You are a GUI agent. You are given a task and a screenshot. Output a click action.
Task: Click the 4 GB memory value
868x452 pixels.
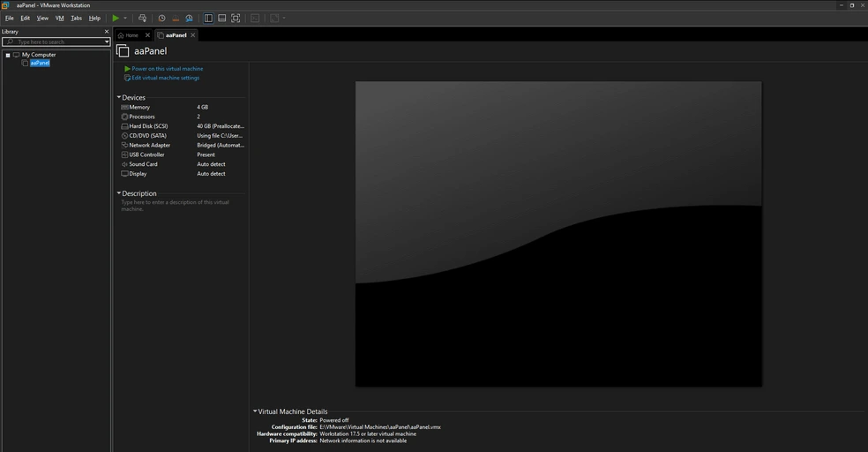pos(203,108)
